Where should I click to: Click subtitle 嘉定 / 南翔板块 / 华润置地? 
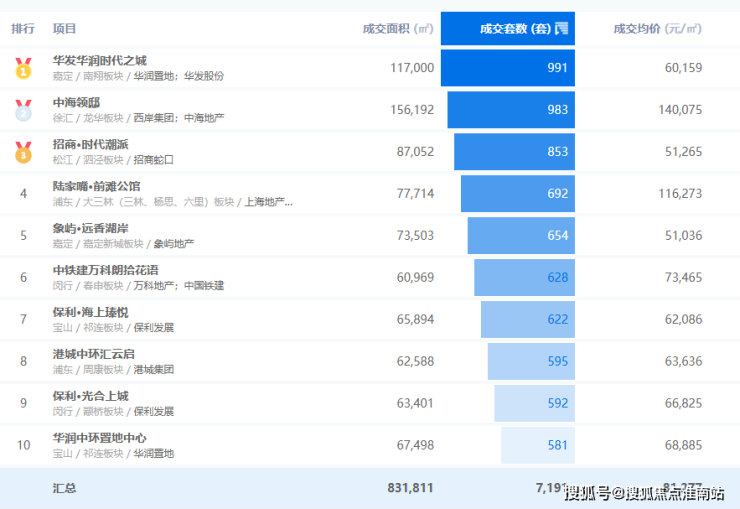point(138,76)
